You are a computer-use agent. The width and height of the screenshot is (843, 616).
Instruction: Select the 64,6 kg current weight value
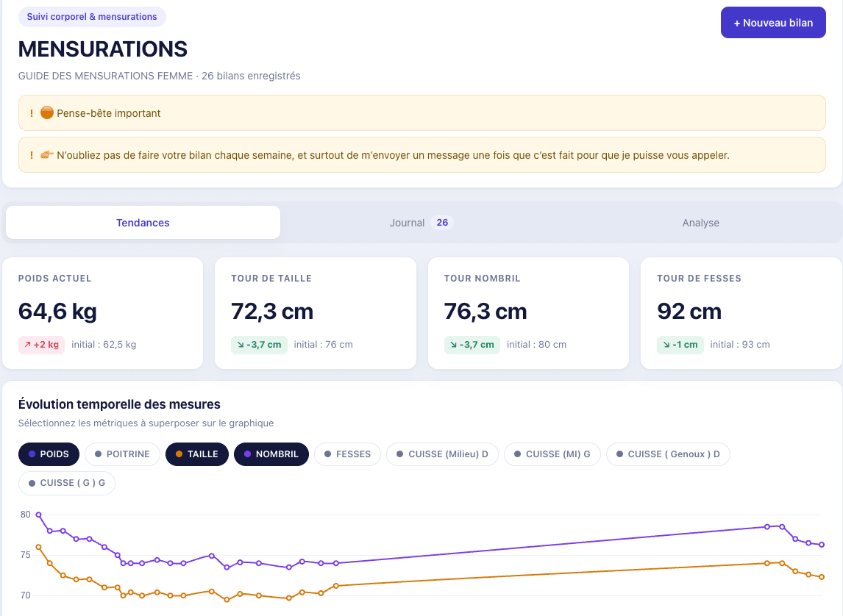(57, 312)
